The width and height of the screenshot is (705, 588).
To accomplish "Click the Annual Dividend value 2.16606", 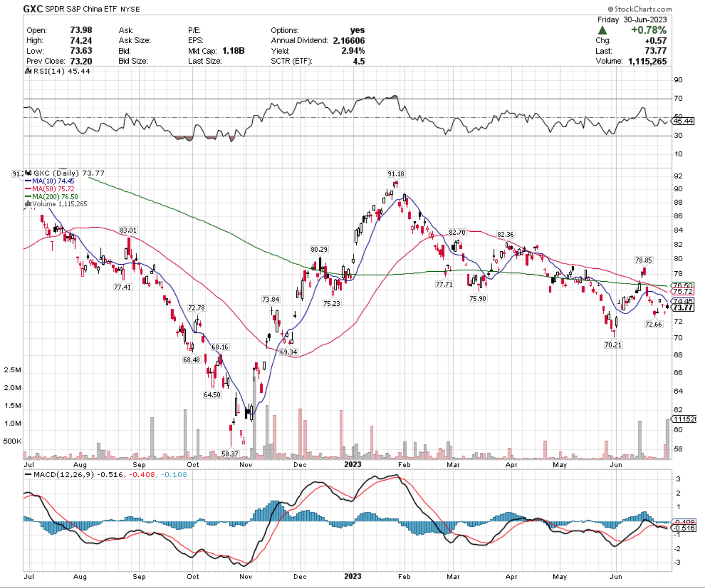I will pyautogui.click(x=349, y=40).
